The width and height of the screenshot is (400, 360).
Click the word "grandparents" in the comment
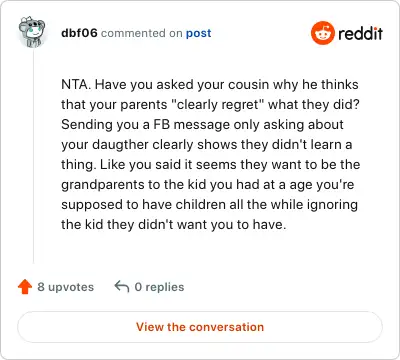103,185
